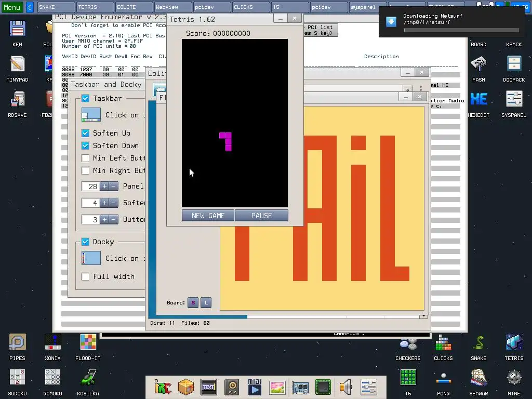
Task: Open the IRC client in the dock
Action: [163, 387]
